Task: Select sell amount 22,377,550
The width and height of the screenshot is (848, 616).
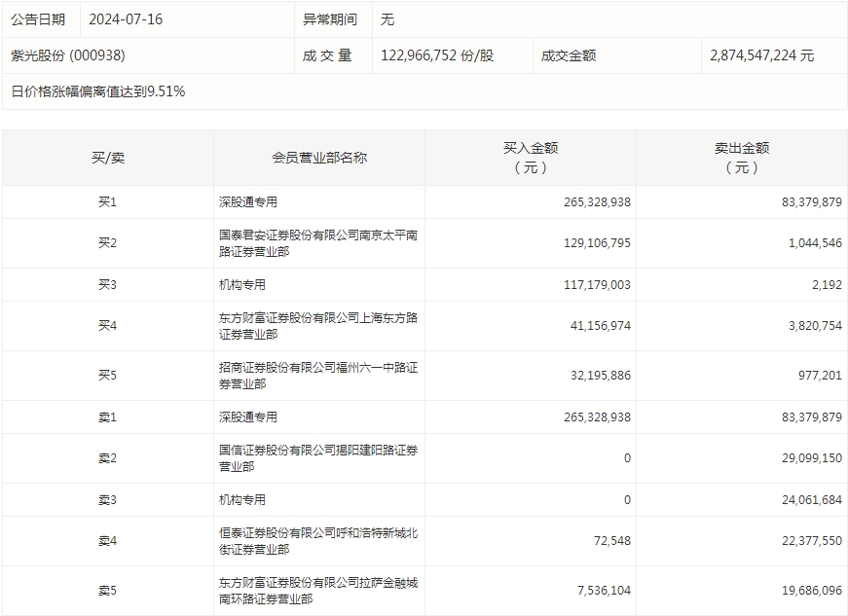Action: click(812, 541)
